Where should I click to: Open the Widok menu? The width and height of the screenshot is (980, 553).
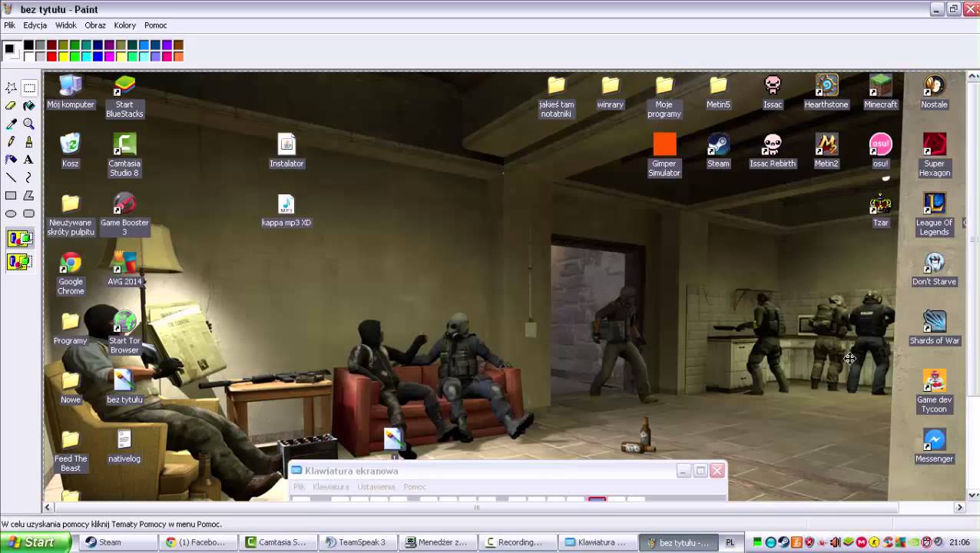[65, 25]
